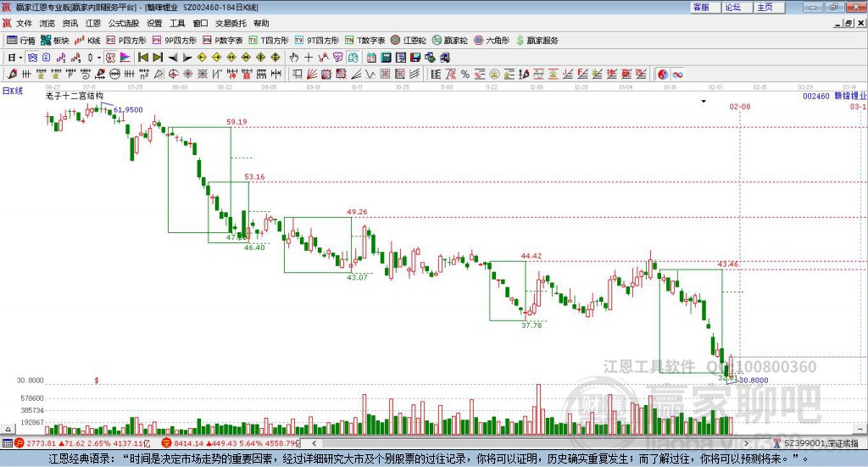Switch to K线 chart view
The height and width of the screenshot is (467, 868).
coord(87,41)
